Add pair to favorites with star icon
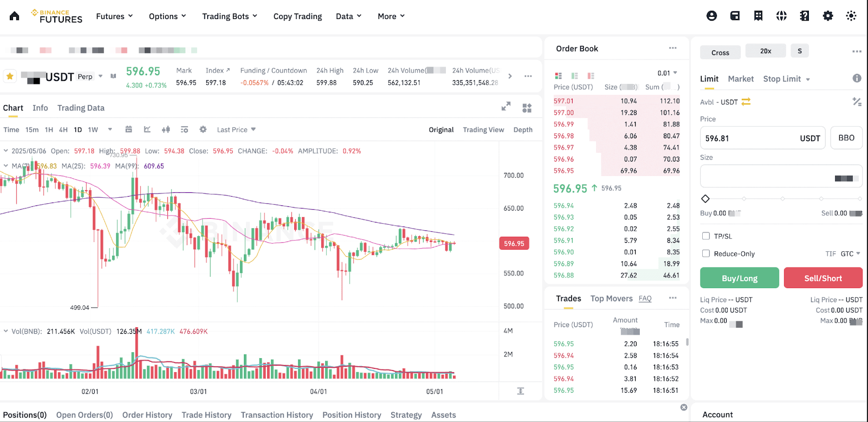 [10, 76]
